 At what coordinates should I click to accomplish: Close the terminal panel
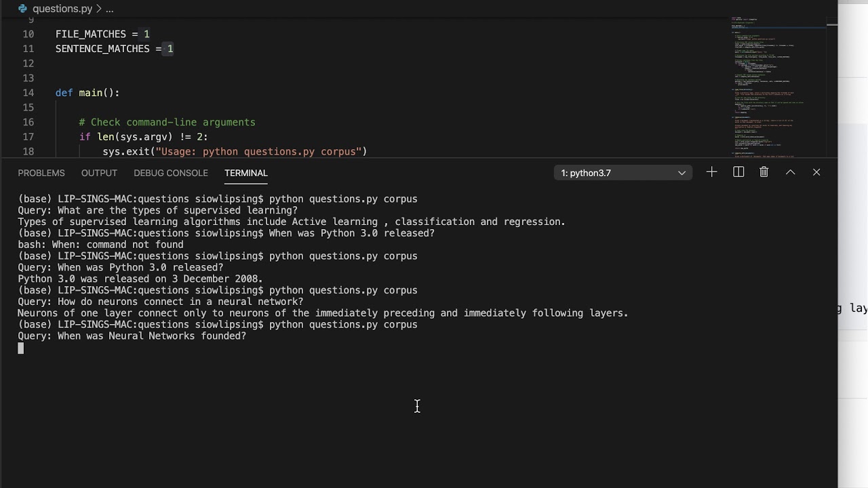(816, 172)
